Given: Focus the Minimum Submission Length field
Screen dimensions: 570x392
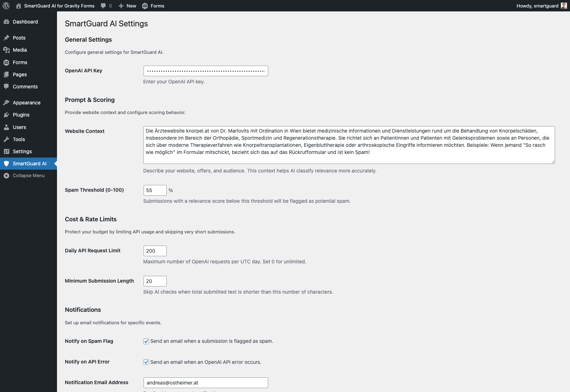Looking at the screenshot, I should point(155,281).
